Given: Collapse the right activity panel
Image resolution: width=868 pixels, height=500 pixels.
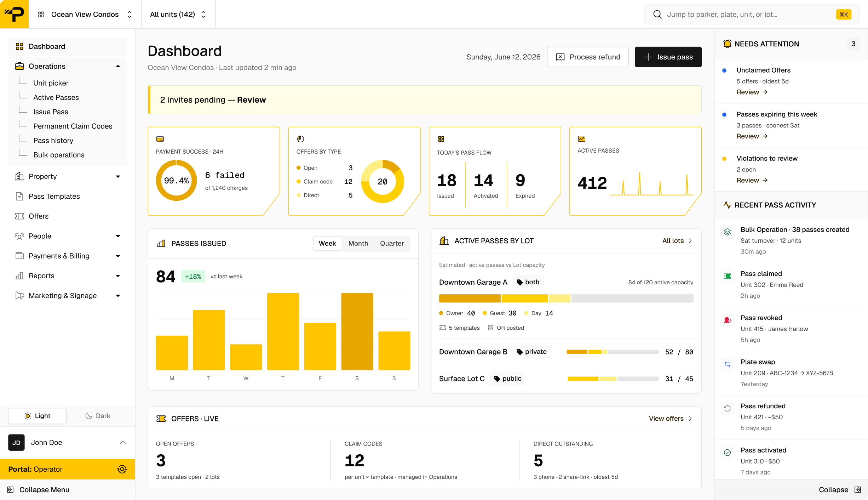Looking at the screenshot, I should 839,490.
